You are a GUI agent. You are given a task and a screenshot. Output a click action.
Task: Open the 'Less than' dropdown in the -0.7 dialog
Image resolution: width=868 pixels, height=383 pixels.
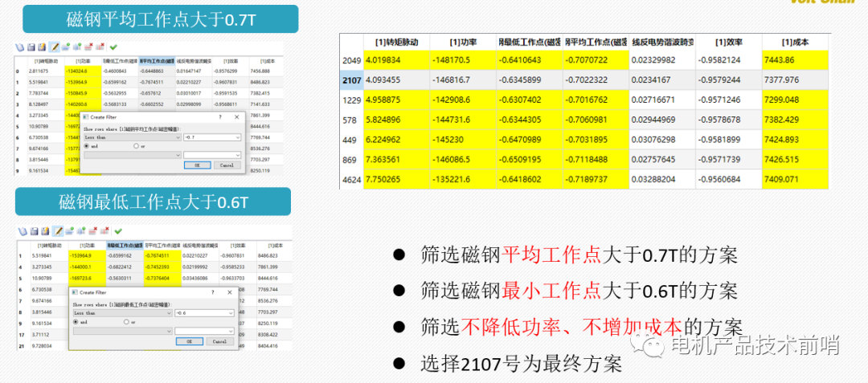[133, 137]
